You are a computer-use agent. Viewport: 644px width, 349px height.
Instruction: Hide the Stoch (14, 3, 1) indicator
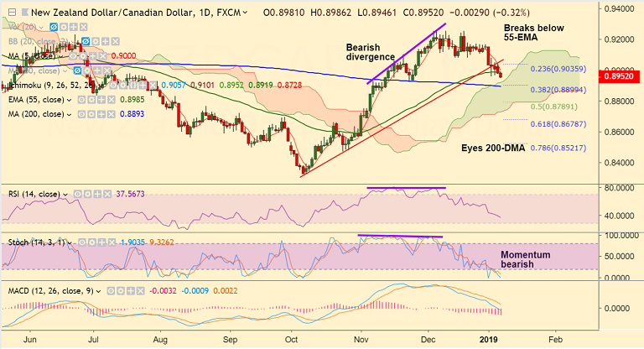(82, 242)
